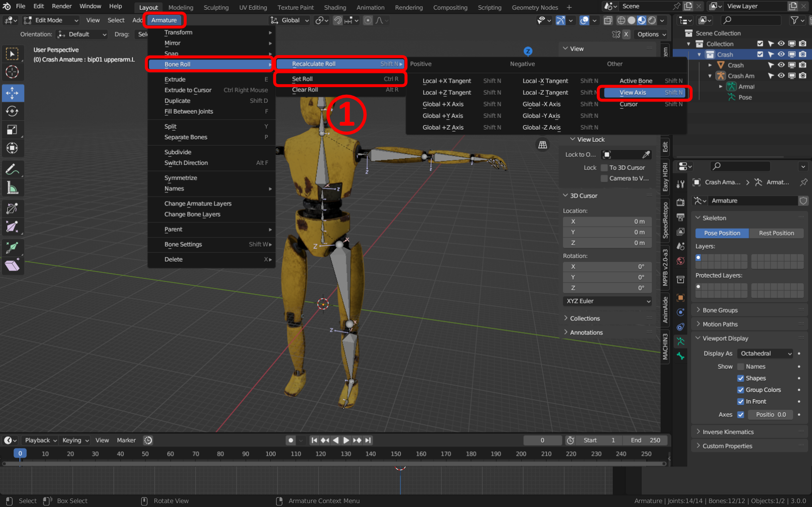Screen dimensions: 812x507
Task: Select the Scale tool
Action: point(12,130)
